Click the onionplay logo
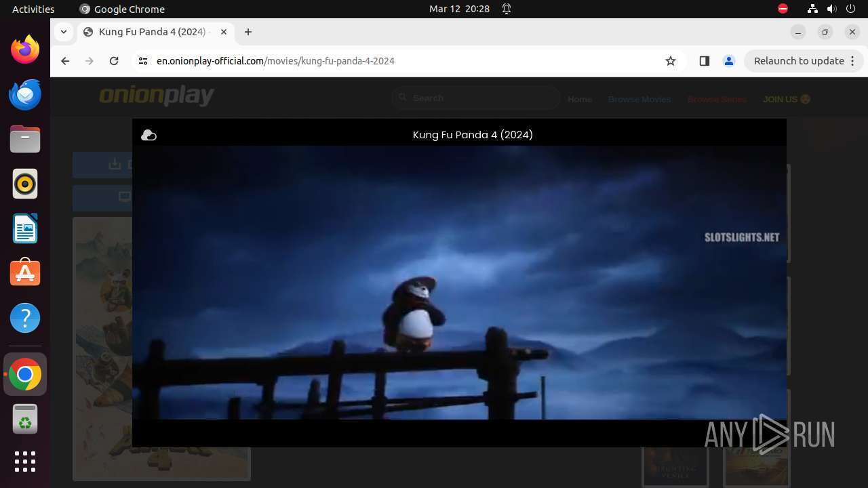Image resolution: width=868 pixels, height=488 pixels. click(x=157, y=96)
